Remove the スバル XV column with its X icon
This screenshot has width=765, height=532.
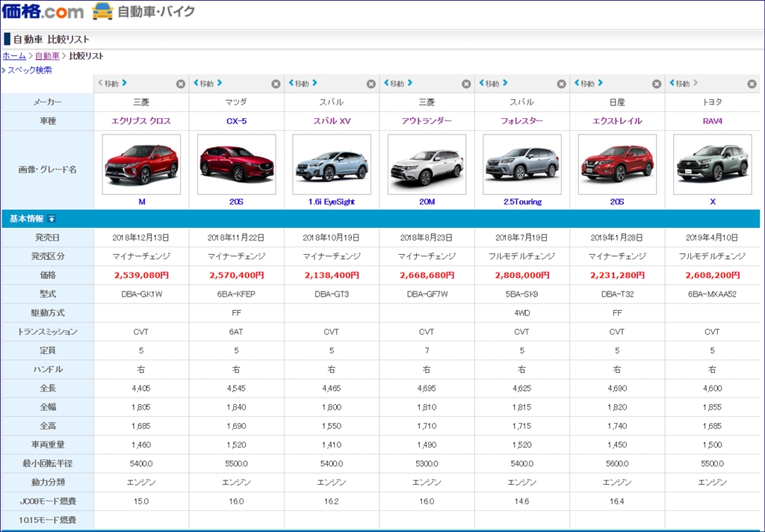point(371,84)
